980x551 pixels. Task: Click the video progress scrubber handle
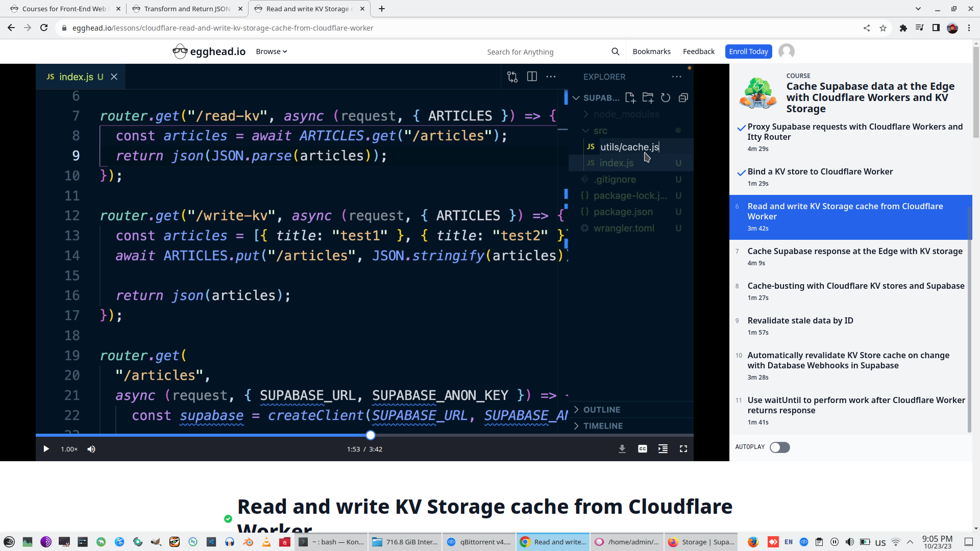click(371, 435)
